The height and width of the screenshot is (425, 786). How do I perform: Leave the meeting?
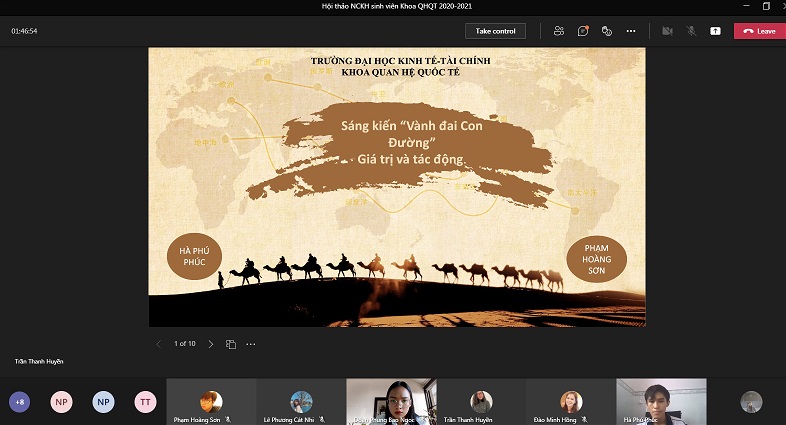759,31
